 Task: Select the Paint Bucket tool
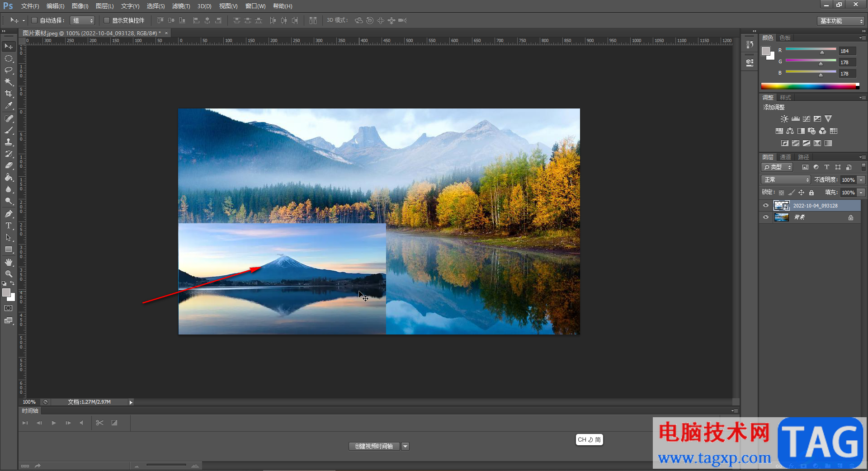click(x=9, y=177)
